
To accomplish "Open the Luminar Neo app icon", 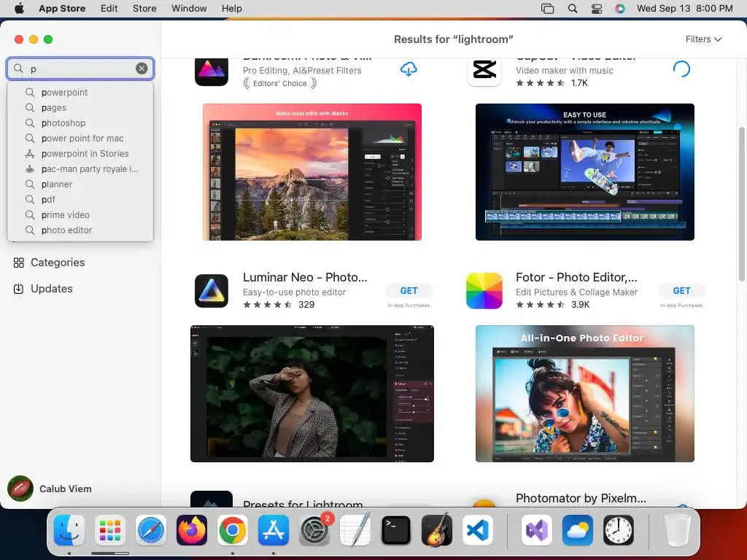I will 212,291.
